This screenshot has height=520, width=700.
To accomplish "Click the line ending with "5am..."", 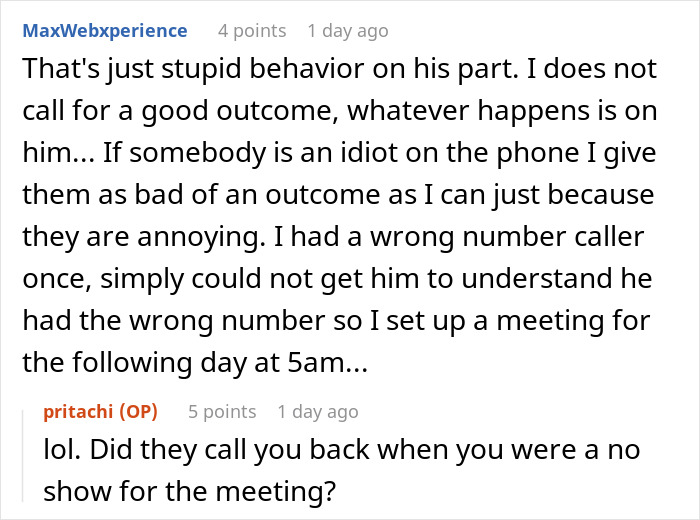I will (x=195, y=362).
